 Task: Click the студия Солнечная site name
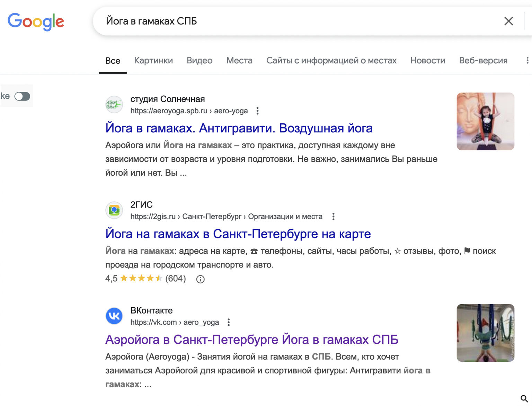[x=168, y=99]
